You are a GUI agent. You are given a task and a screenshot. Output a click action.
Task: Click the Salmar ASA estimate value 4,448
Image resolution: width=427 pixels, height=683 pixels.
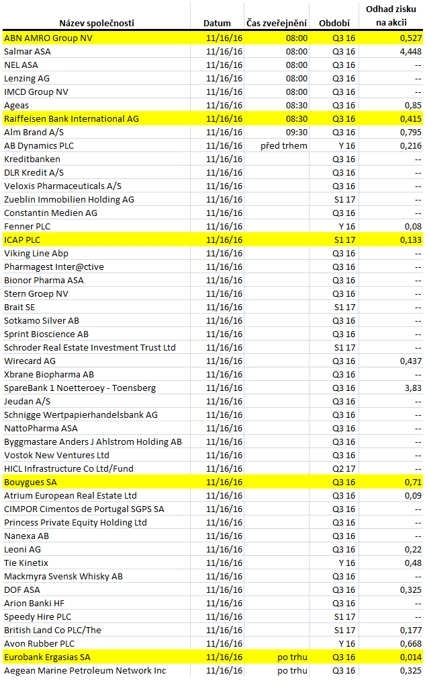tap(411, 51)
